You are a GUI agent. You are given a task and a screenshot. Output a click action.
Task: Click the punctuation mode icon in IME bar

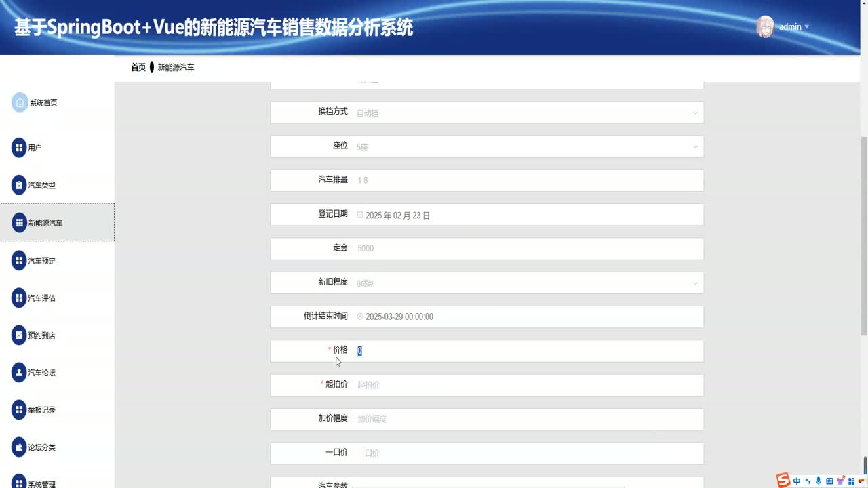[x=808, y=481]
